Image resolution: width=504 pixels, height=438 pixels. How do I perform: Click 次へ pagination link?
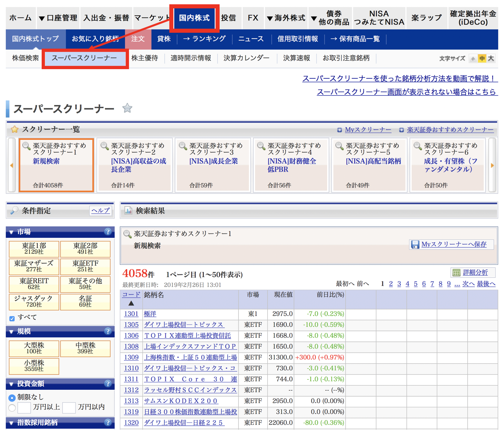tap(468, 284)
